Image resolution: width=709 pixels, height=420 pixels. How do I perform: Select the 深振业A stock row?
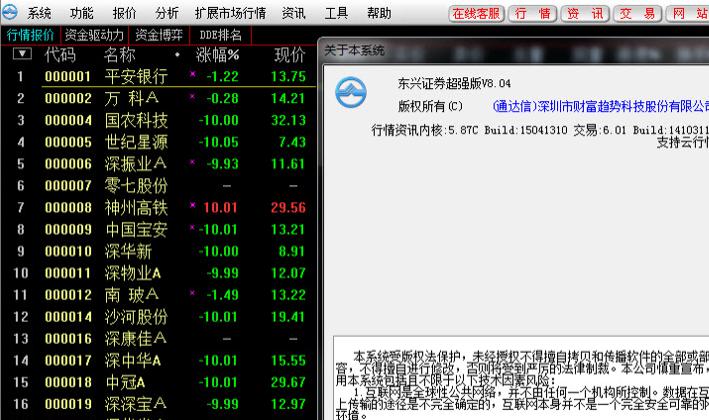(x=158, y=163)
